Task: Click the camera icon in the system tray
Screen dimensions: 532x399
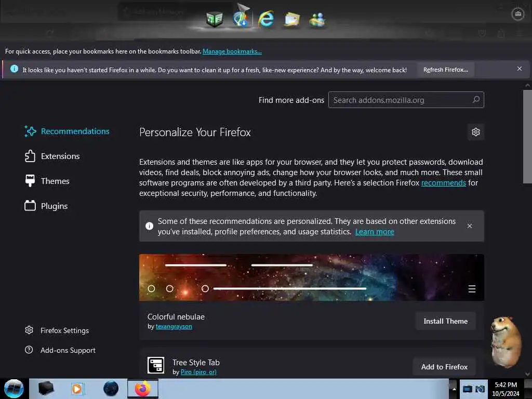Action: tap(480, 389)
